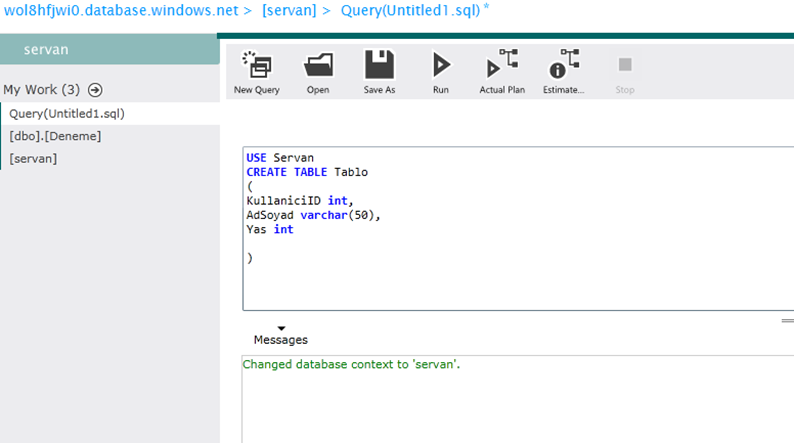Click the 'Changed database context' message

(351, 365)
